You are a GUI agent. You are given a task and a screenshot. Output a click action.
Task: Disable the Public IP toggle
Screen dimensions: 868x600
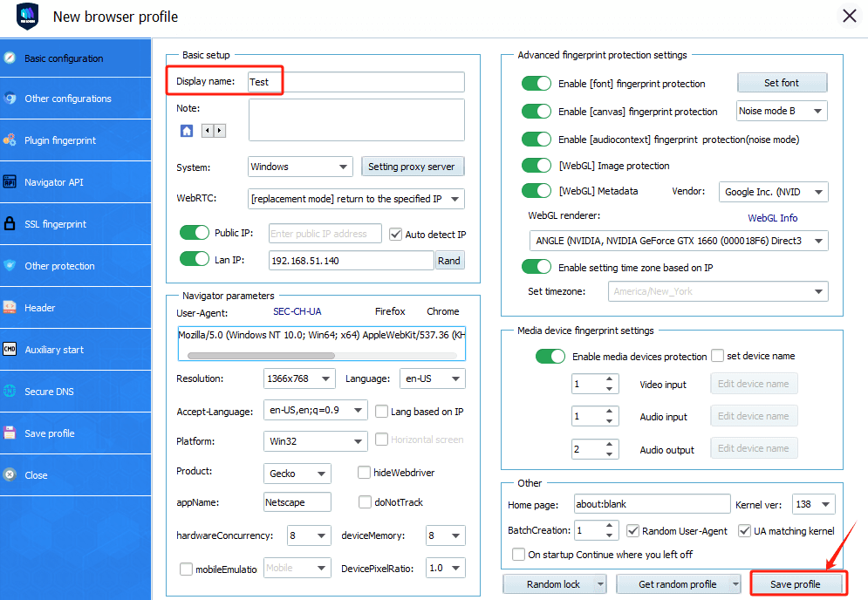click(x=195, y=233)
